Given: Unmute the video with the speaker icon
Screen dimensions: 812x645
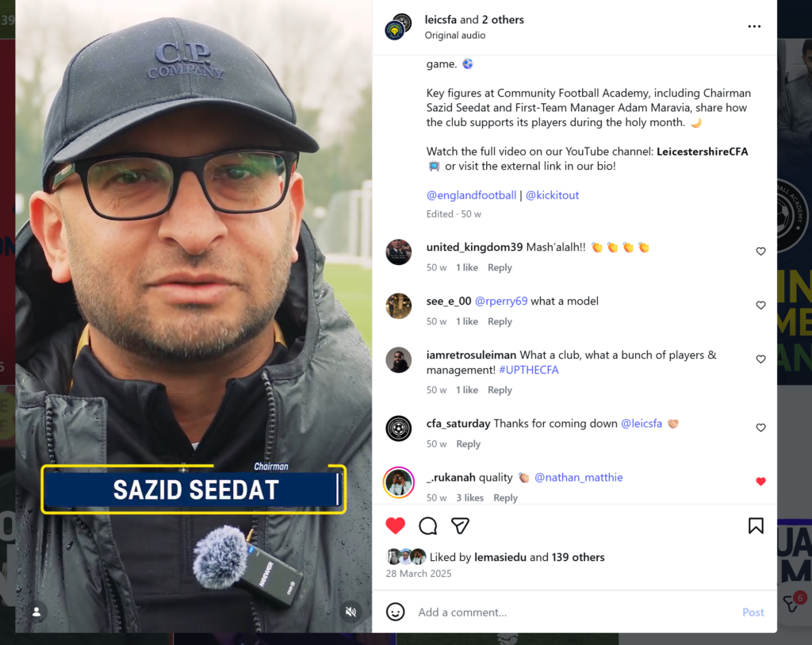Looking at the screenshot, I should 350,612.
